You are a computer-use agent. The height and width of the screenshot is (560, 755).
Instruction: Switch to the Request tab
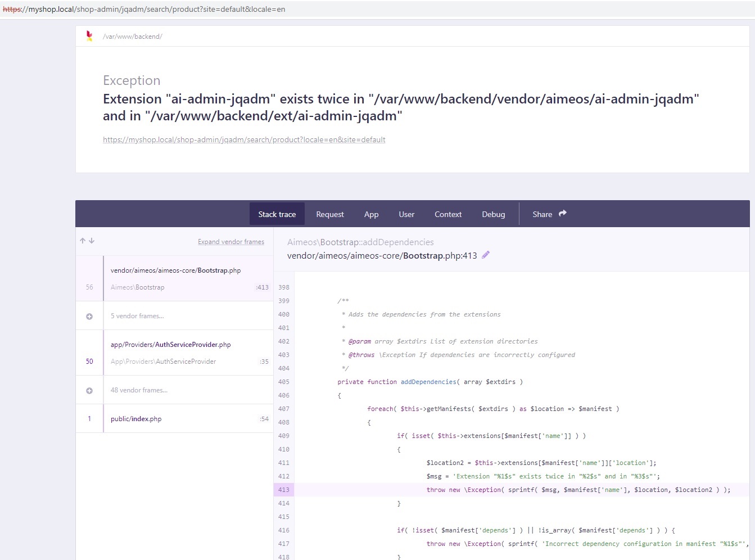[x=330, y=214]
